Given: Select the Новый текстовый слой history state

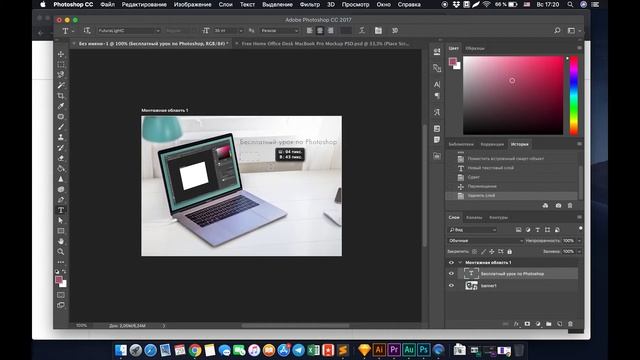Looking at the screenshot, I should pos(491,168).
